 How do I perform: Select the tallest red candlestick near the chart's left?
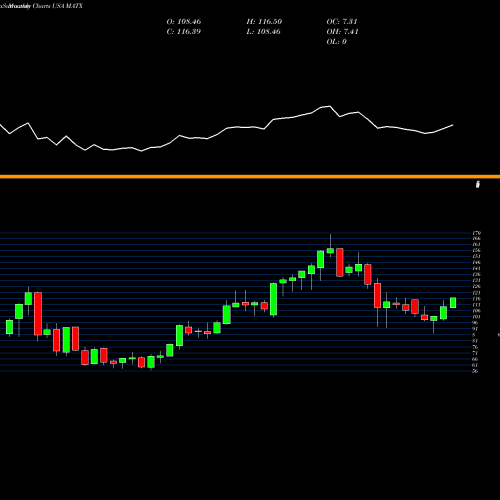pyautogui.click(x=38, y=314)
